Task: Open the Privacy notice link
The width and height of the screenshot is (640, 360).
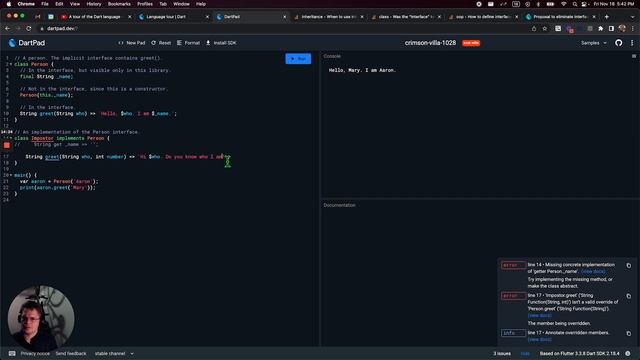Action: pyautogui.click(x=35, y=353)
